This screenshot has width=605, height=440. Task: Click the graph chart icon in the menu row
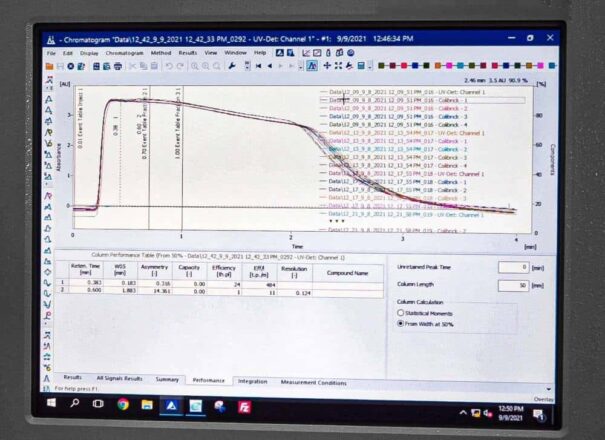coord(306,53)
